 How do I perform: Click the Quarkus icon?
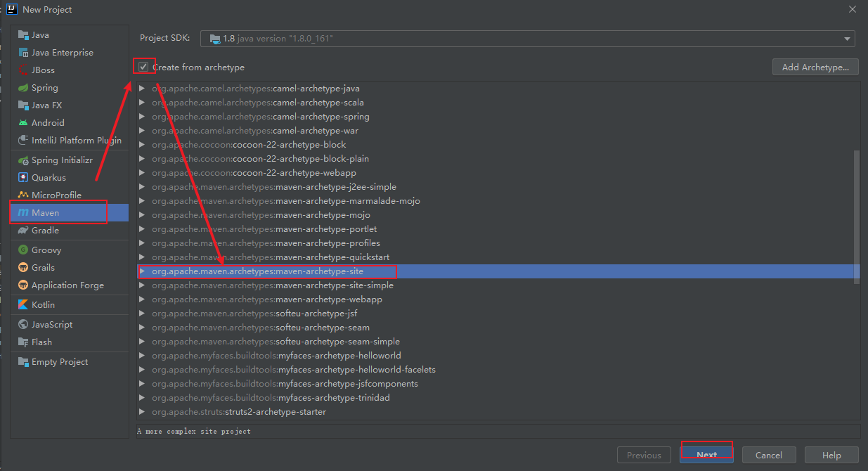tap(23, 178)
